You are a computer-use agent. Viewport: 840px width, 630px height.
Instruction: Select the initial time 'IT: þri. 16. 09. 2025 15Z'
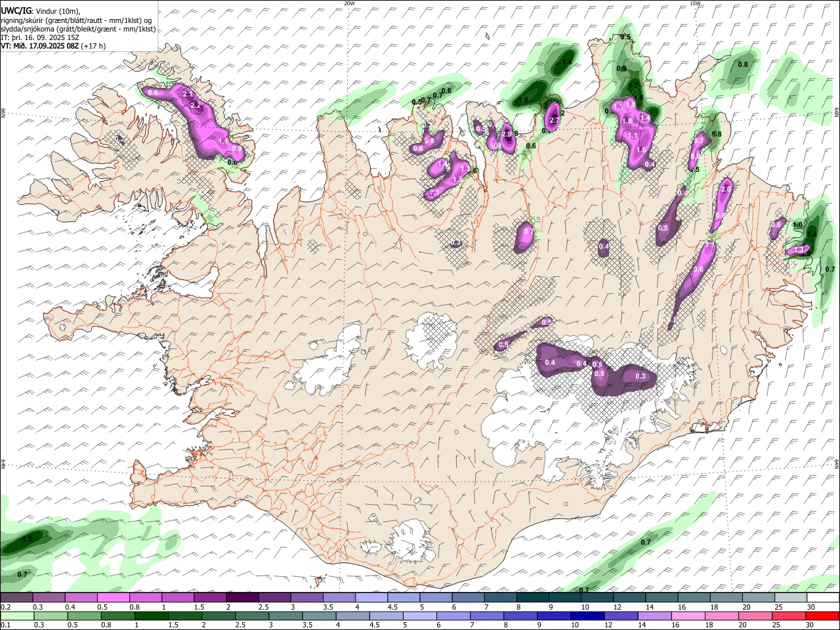pos(40,37)
